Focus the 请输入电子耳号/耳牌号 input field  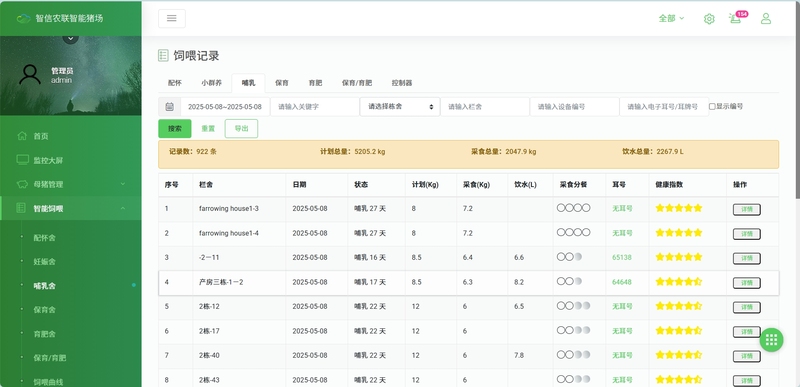point(664,107)
